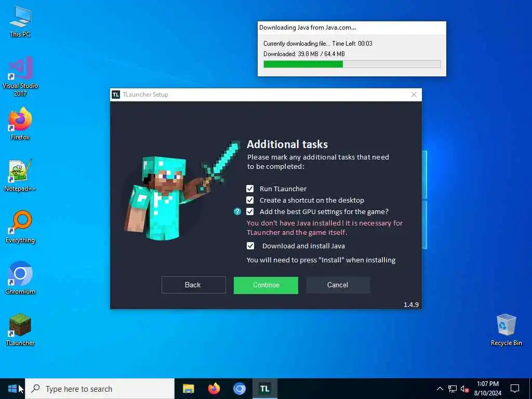532x399 pixels.
Task: Click the 'Time Left: 00:03' status text
Action: (352, 44)
